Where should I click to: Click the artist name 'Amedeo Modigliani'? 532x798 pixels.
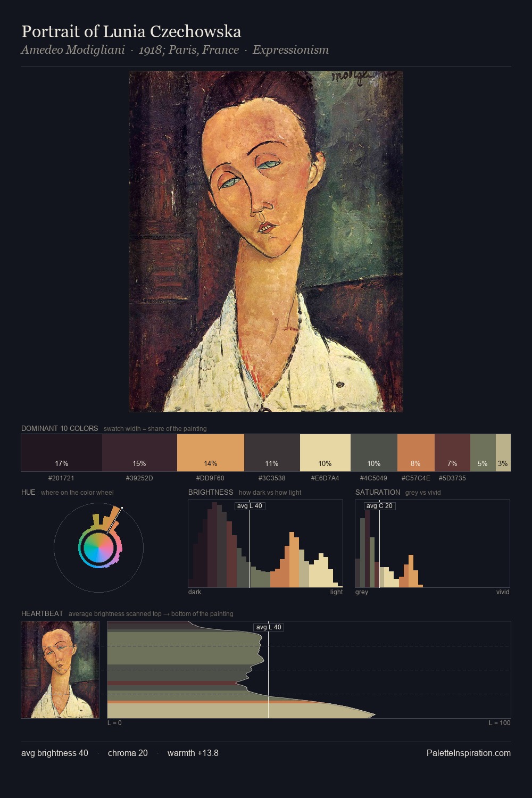73,50
